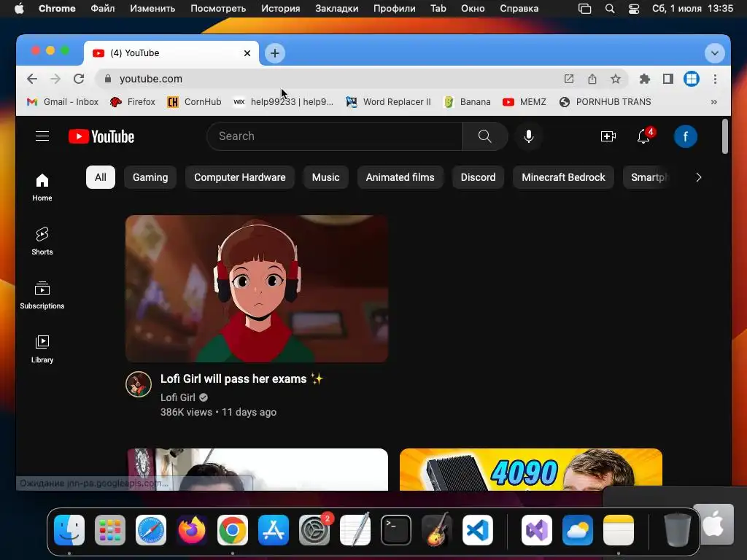Open Subscriptions in the sidebar
747x560 pixels.
(x=42, y=295)
